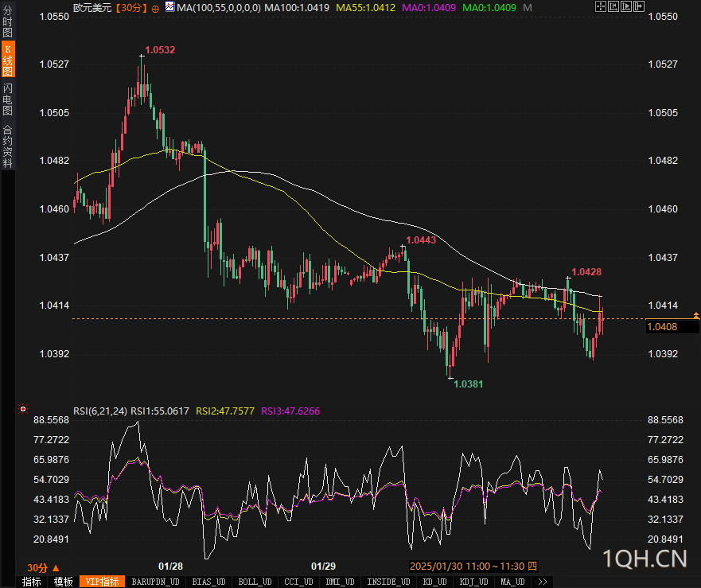This screenshot has width=701, height=588.
Task: Click the 【30分】 period label in title
Action: pyautogui.click(x=131, y=8)
